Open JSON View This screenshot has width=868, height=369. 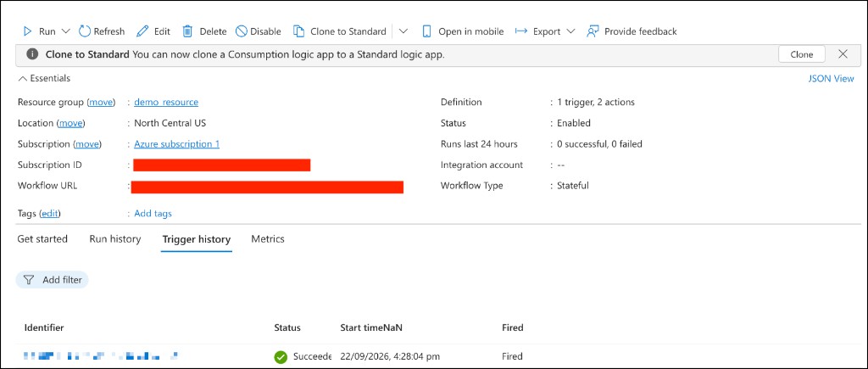coord(831,79)
